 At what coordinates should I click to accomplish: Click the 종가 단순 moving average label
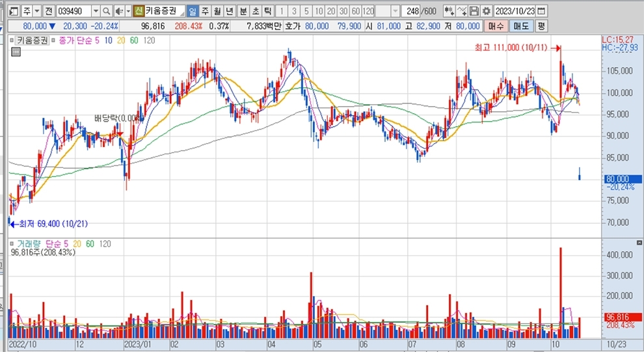[76, 40]
